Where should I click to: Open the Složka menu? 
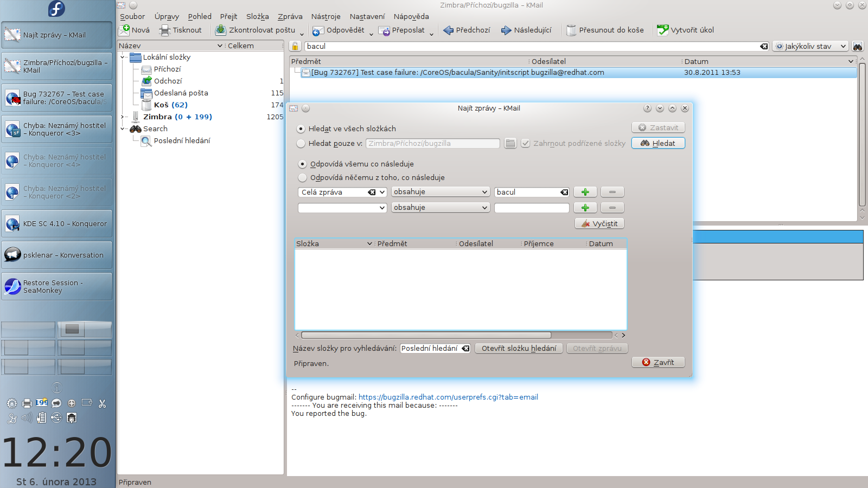258,17
